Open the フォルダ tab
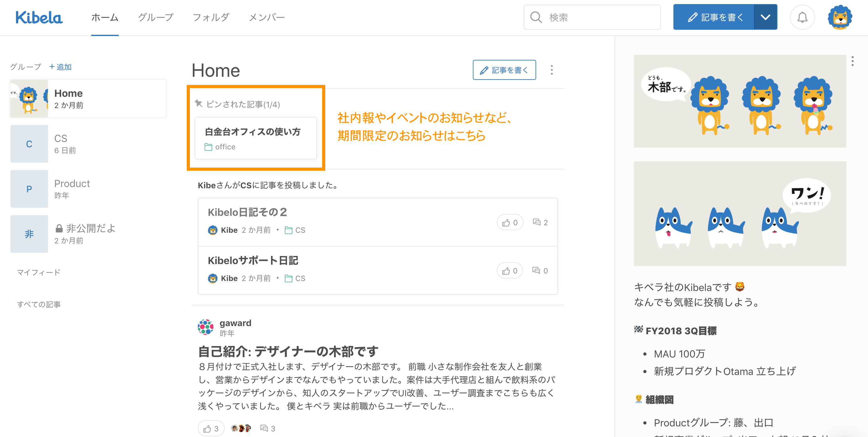Image resolution: width=868 pixels, height=437 pixels. coord(211,17)
